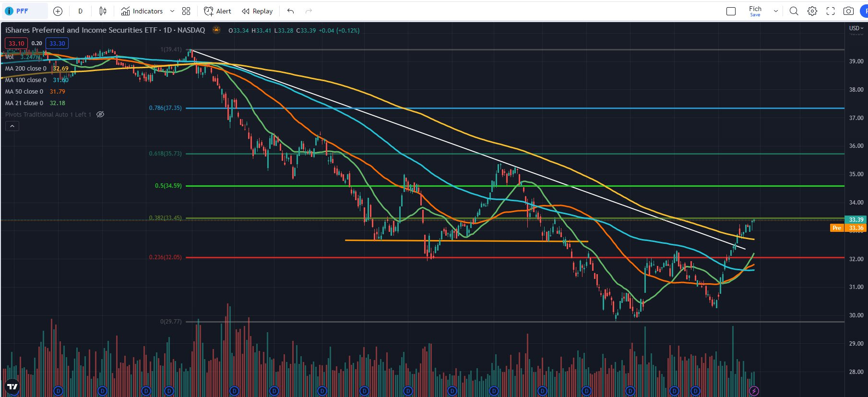Expand the favorite indicators dropdown arrow
Viewport: 868px width, 397px height.
[x=172, y=11]
